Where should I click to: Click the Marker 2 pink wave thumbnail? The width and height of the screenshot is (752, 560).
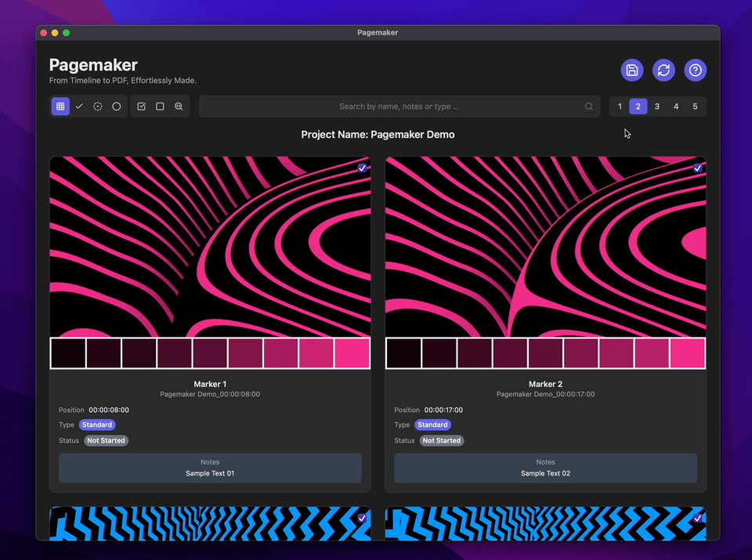coord(545,247)
